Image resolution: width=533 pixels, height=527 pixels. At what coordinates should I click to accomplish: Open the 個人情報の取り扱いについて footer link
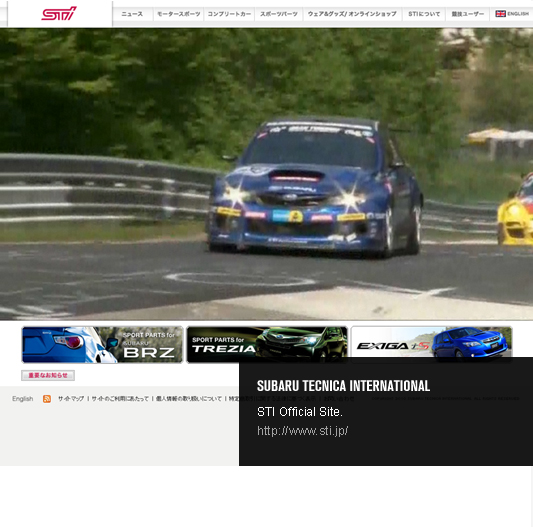189,398
